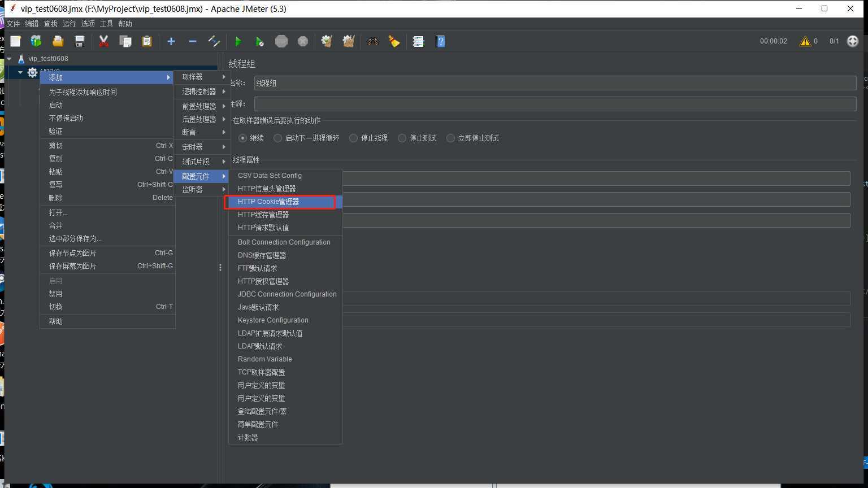
Task: Expand the 后置处理器 submenu
Action: [202, 119]
